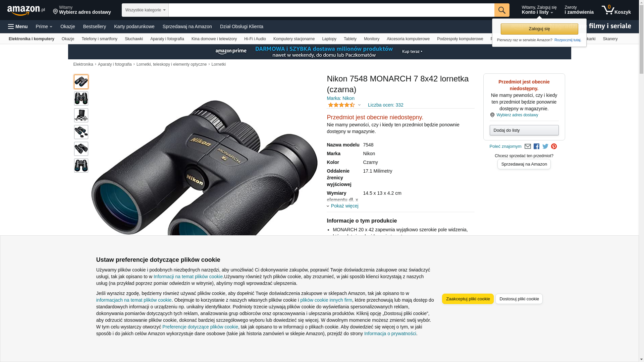Select Laptopy category tab
The height and width of the screenshot is (362, 644).
(x=329, y=39)
